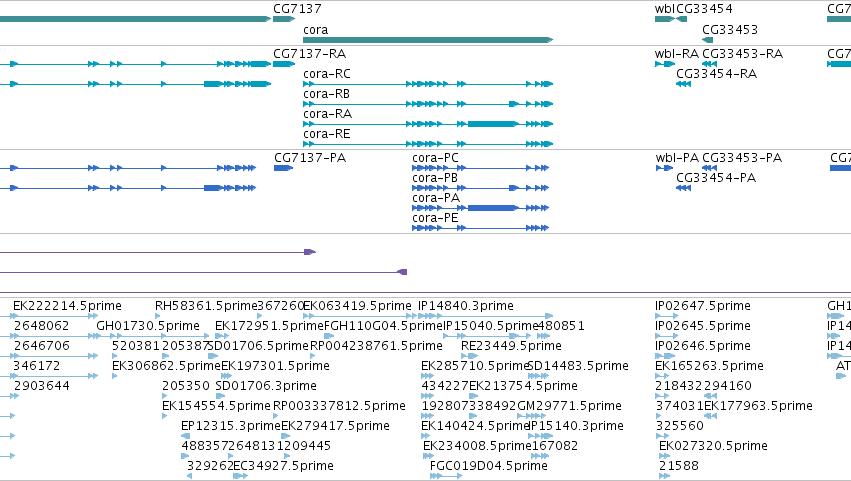Click the EP12315.3prime EST label
The height and width of the screenshot is (481, 851).
[x=231, y=427]
